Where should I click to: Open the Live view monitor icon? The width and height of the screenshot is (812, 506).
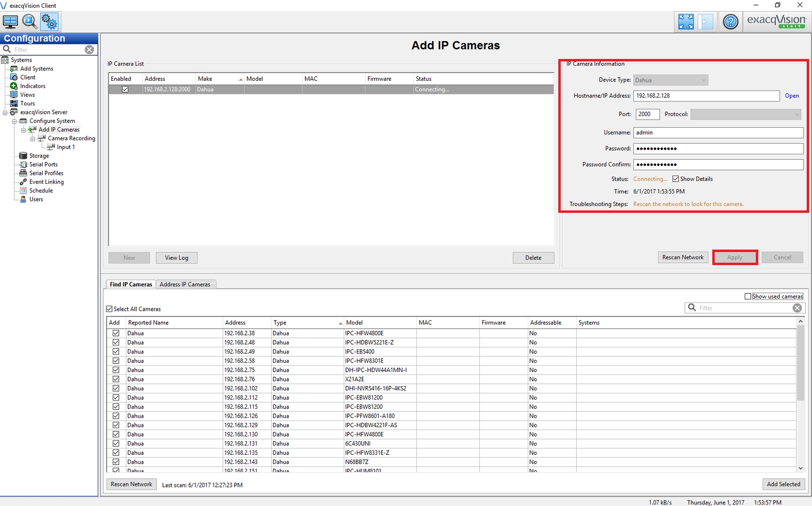tap(10, 22)
